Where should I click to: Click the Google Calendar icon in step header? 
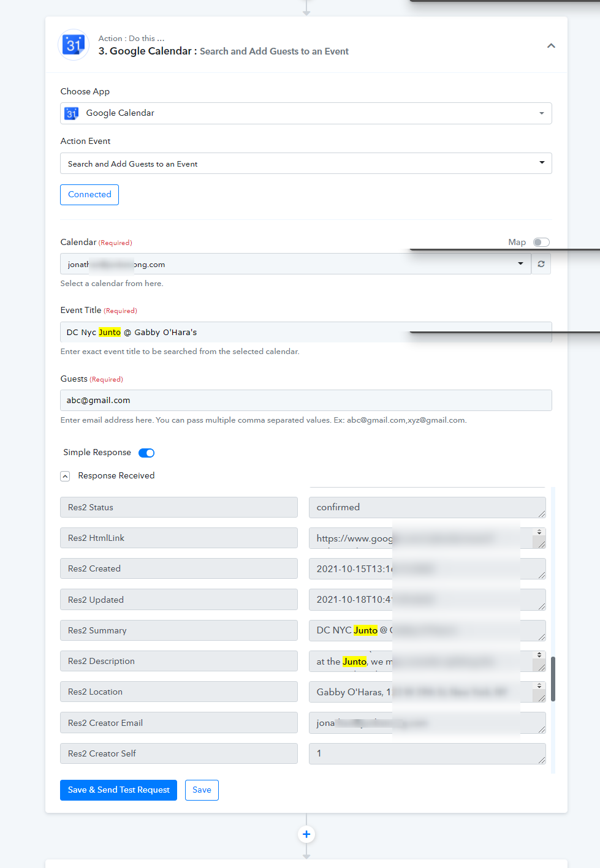coord(74,45)
